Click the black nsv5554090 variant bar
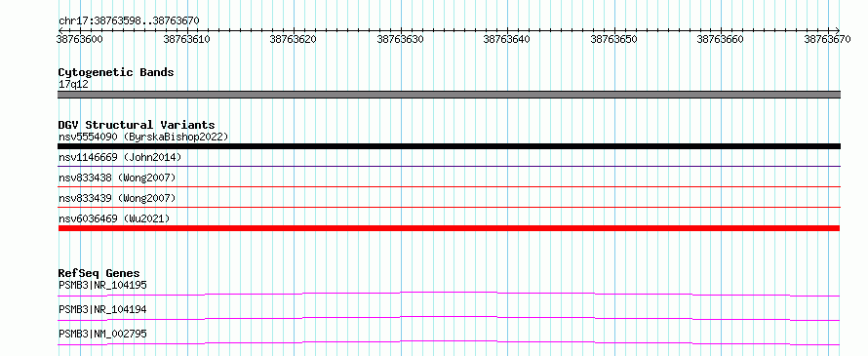 [449, 146]
